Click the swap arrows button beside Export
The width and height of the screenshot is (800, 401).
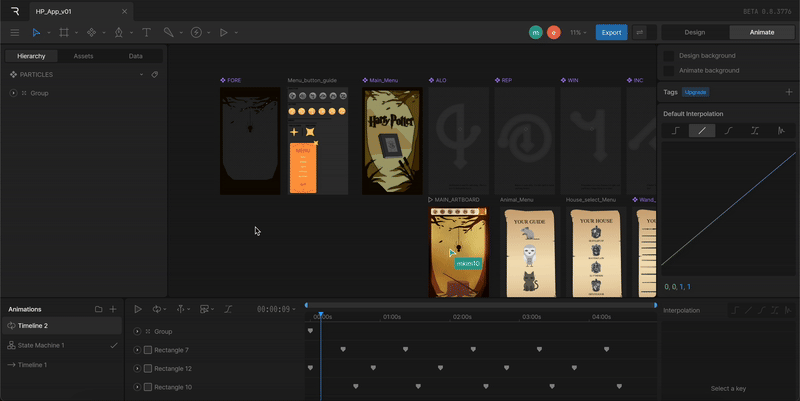click(x=639, y=32)
